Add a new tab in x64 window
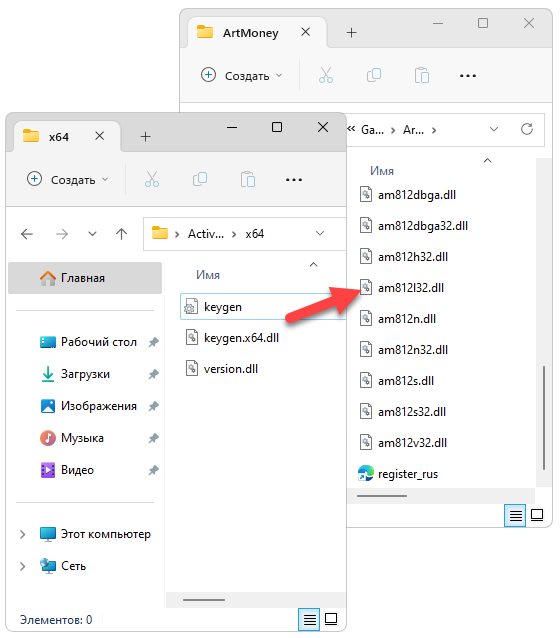 point(145,136)
